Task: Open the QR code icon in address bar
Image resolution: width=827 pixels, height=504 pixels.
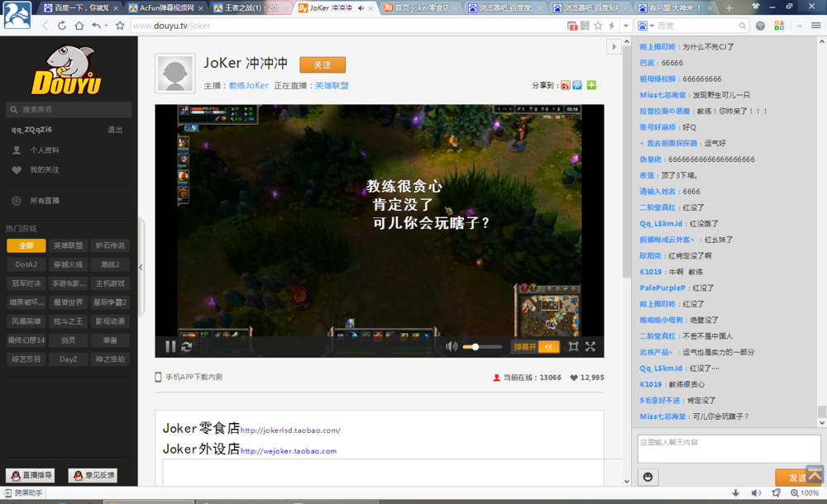Action: pyautogui.click(x=585, y=26)
